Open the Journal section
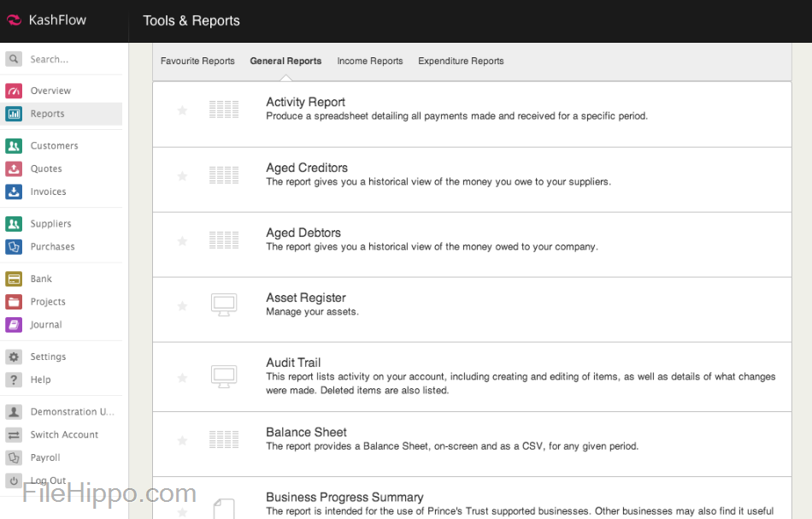This screenshot has width=812, height=519. [x=46, y=324]
